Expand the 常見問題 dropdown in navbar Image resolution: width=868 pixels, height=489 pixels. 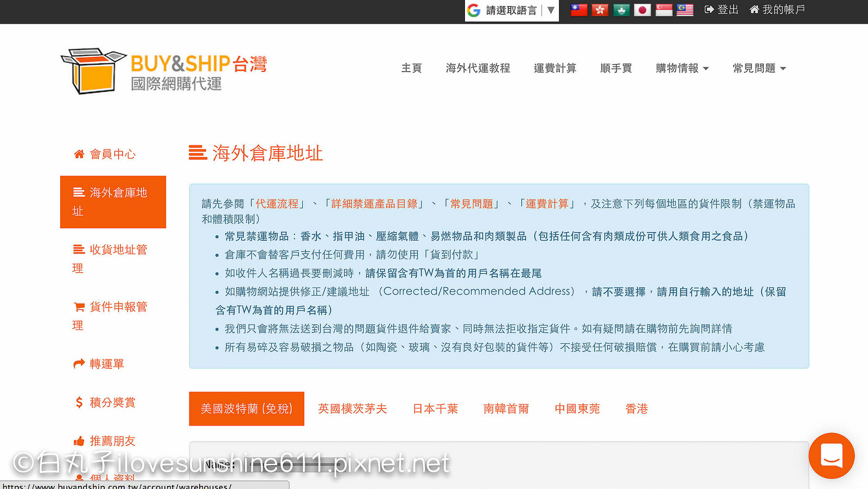coord(759,68)
